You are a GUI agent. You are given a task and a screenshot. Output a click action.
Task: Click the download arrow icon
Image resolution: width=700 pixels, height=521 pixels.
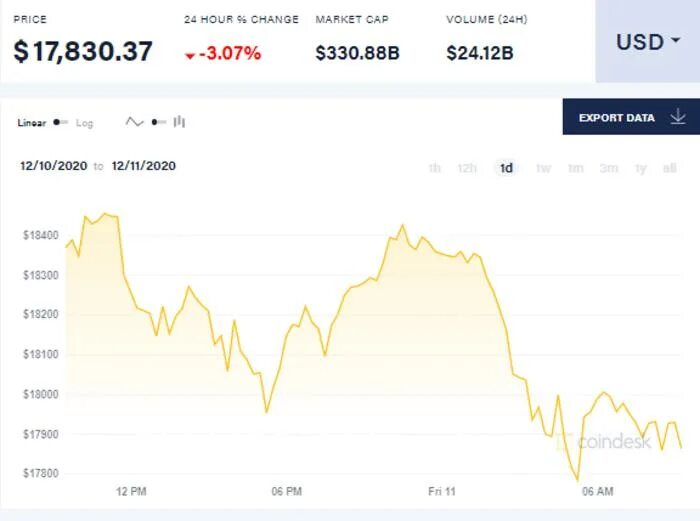678,117
